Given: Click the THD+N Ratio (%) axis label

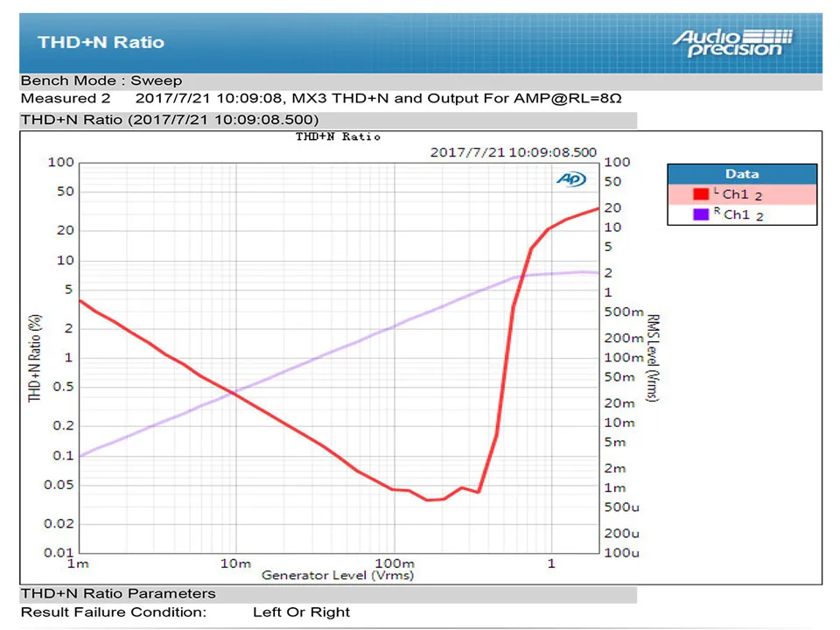Looking at the screenshot, I should pos(35,358).
